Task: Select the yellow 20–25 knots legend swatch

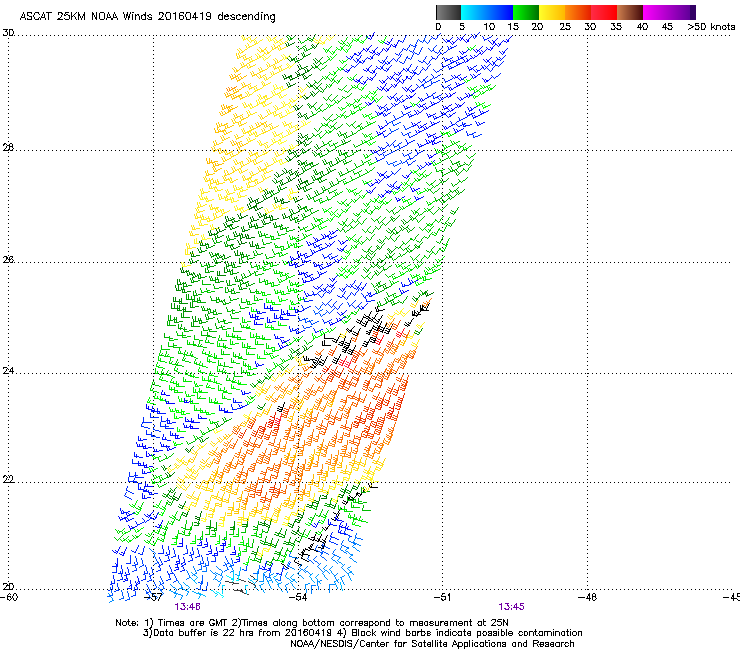Action: tap(552, 12)
